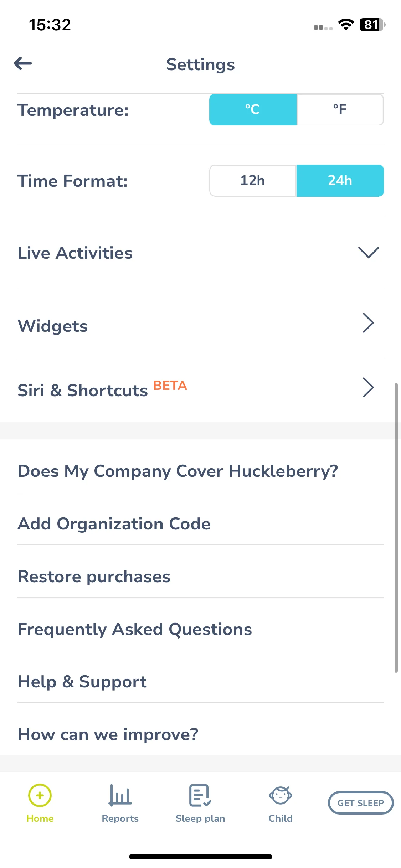Click the vertical scrollbar indicator
Screen dimensions: 401x868
pyautogui.click(x=396, y=528)
